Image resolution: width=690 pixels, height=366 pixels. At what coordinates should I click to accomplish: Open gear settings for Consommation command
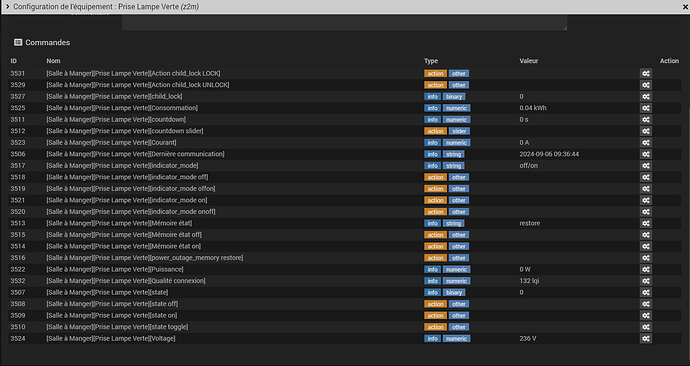click(x=646, y=108)
